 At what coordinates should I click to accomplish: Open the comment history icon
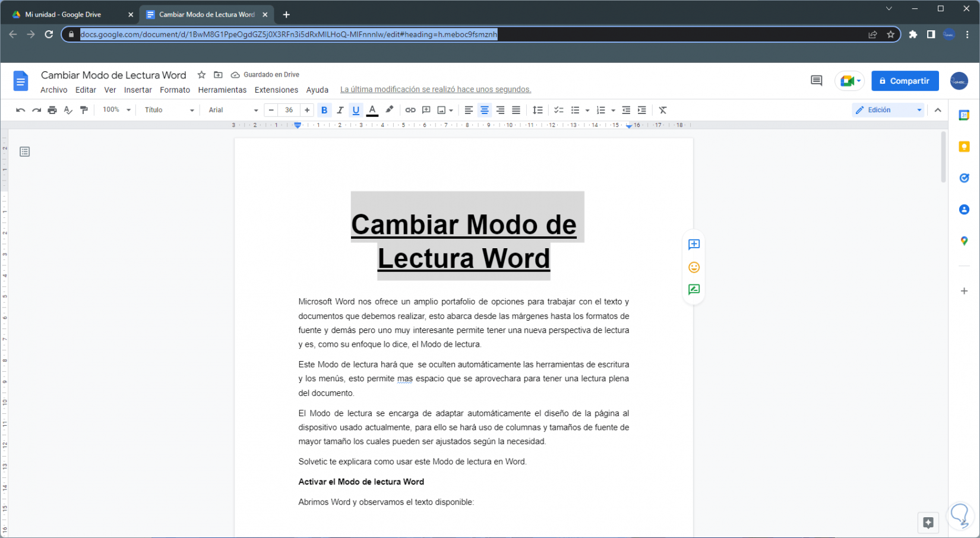(x=817, y=81)
